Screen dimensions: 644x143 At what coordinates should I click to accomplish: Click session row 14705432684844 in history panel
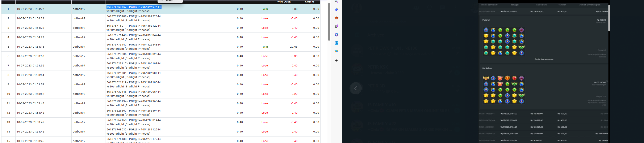[x=543, y=134]
